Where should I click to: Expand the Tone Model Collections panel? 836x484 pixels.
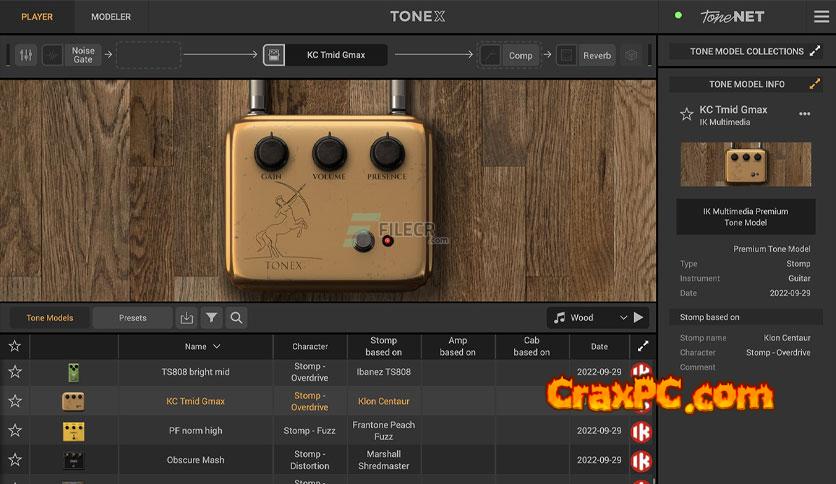815,51
